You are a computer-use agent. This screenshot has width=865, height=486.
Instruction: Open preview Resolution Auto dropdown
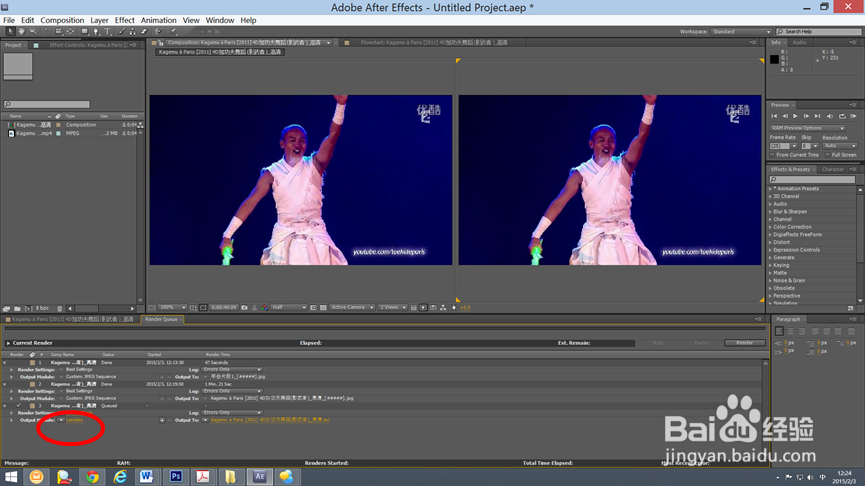tap(840, 146)
